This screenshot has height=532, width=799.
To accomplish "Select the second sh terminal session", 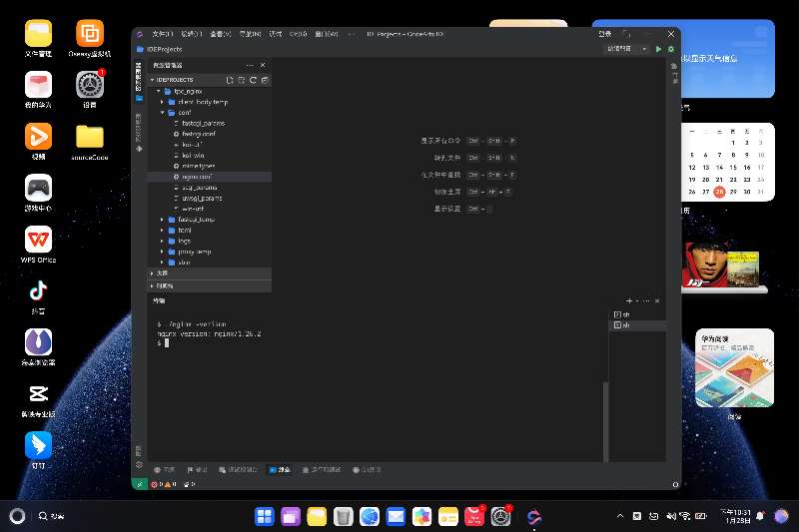I will click(x=637, y=324).
